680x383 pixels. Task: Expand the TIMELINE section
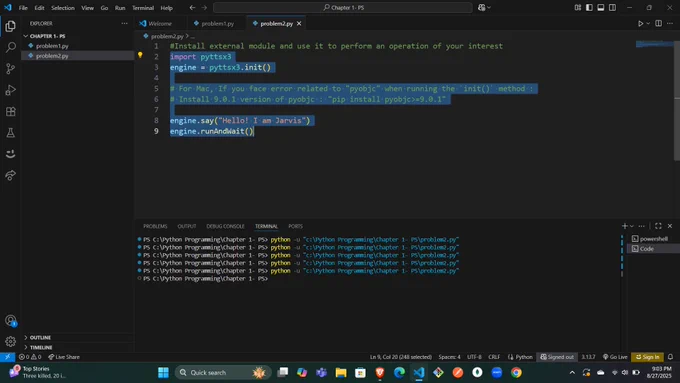[x=41, y=347]
